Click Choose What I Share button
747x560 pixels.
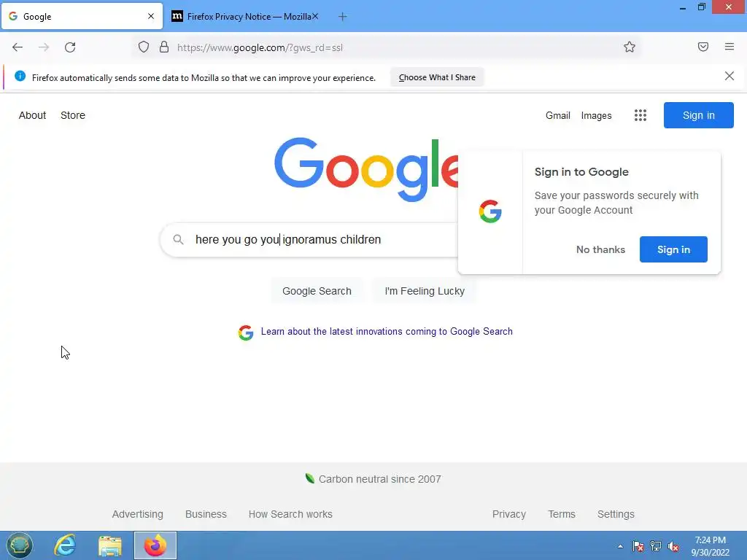437,77
